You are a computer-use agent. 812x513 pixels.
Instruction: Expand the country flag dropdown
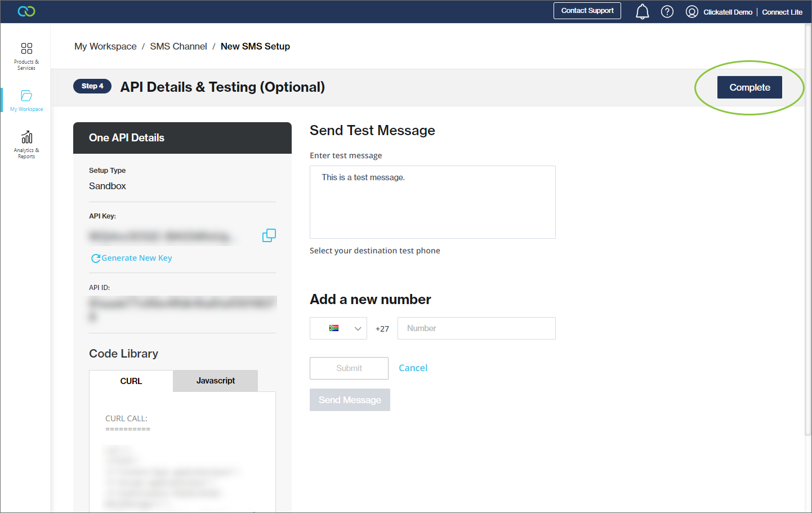tap(338, 328)
